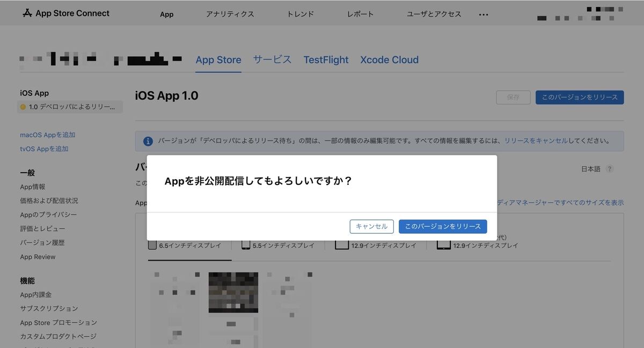Click the リリースをキャンセル link in banner
The height and width of the screenshot is (348, 644).
[536, 141]
